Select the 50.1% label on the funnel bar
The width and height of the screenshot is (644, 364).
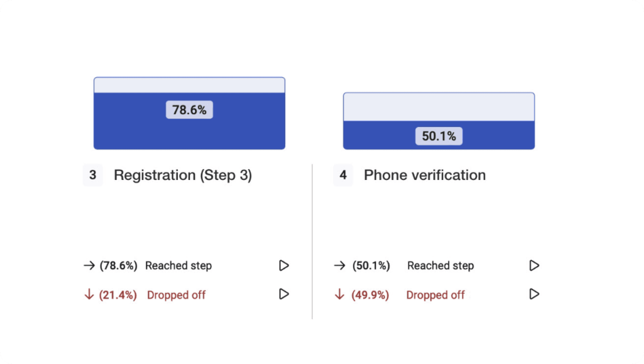point(439,136)
